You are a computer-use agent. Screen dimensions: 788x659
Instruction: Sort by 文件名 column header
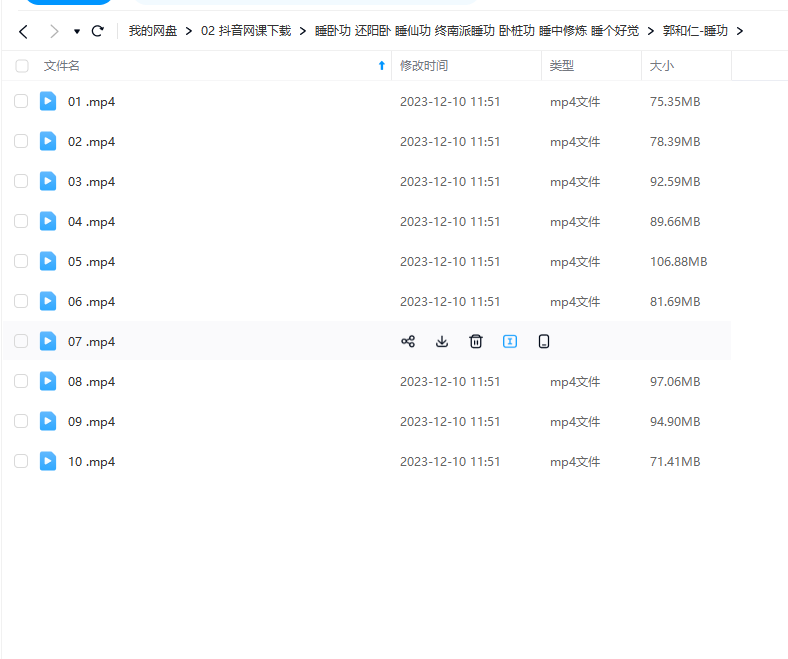(61, 66)
